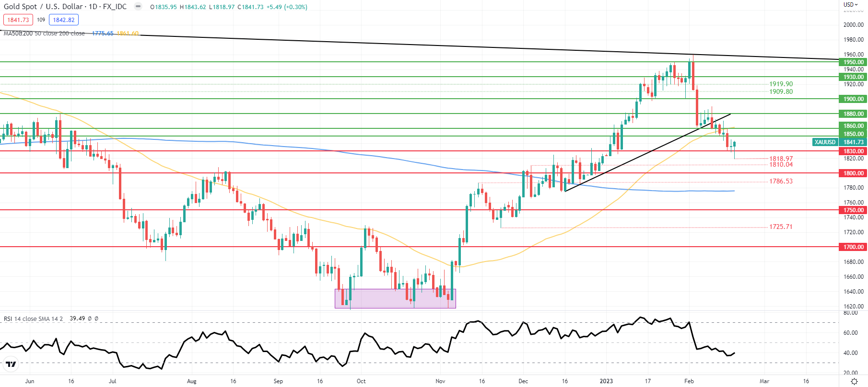Screen dimensions: 868x387
Task: Click the Jul label on time axis
Action: point(112,381)
